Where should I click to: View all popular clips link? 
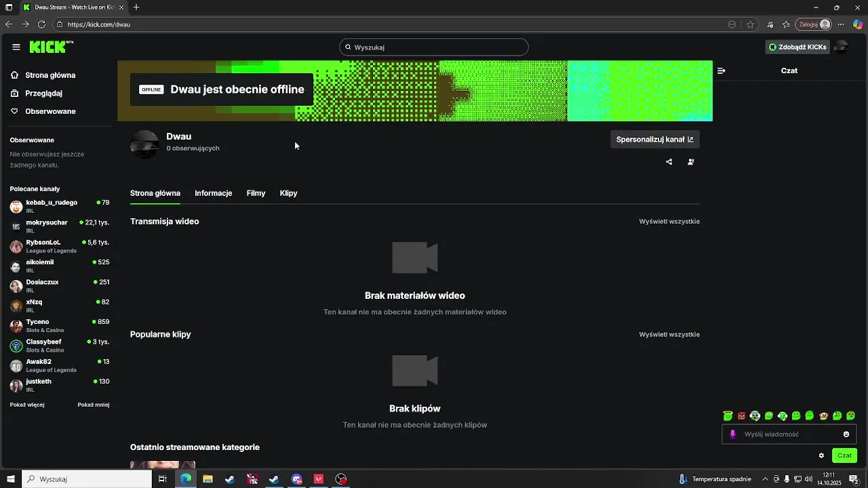click(x=669, y=334)
